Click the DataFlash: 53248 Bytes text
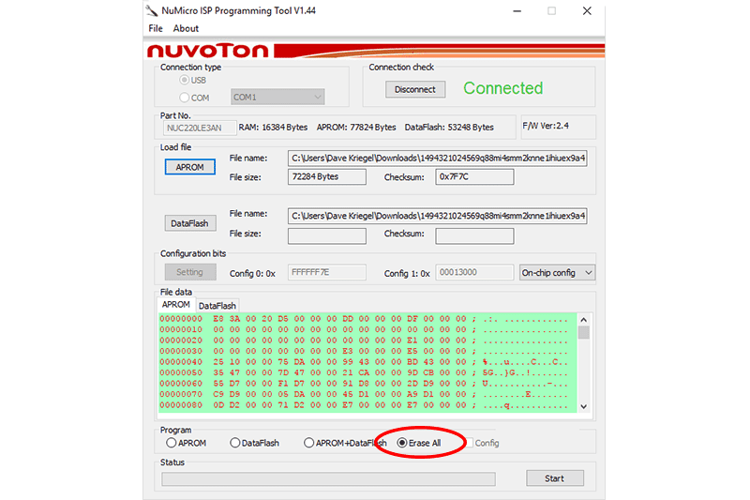This screenshot has height=500, width=750. [x=449, y=127]
